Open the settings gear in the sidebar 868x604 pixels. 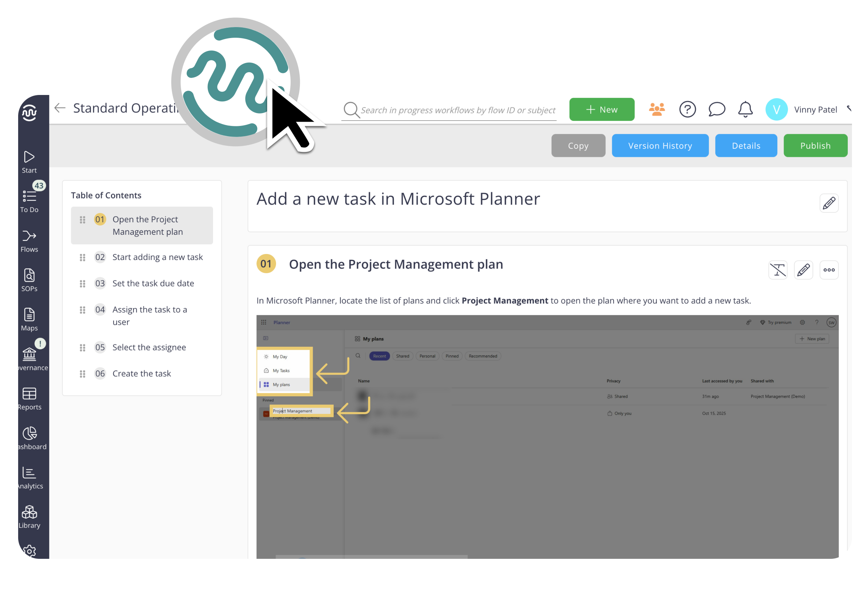[29, 551]
